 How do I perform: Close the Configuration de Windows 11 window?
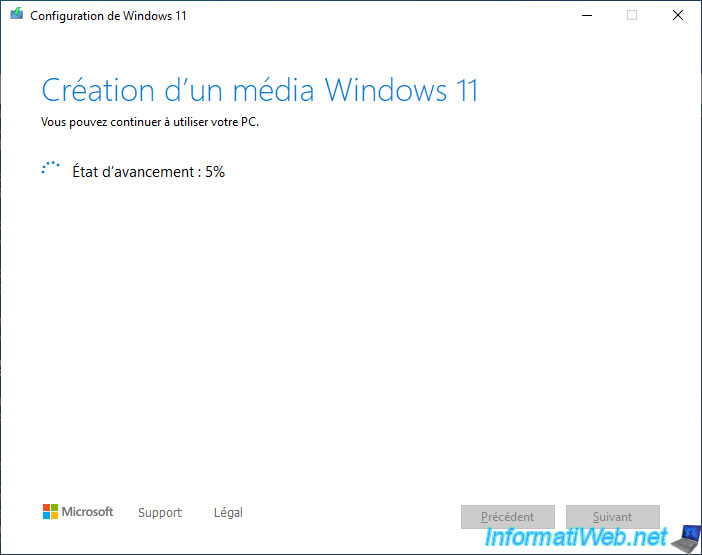click(x=678, y=15)
